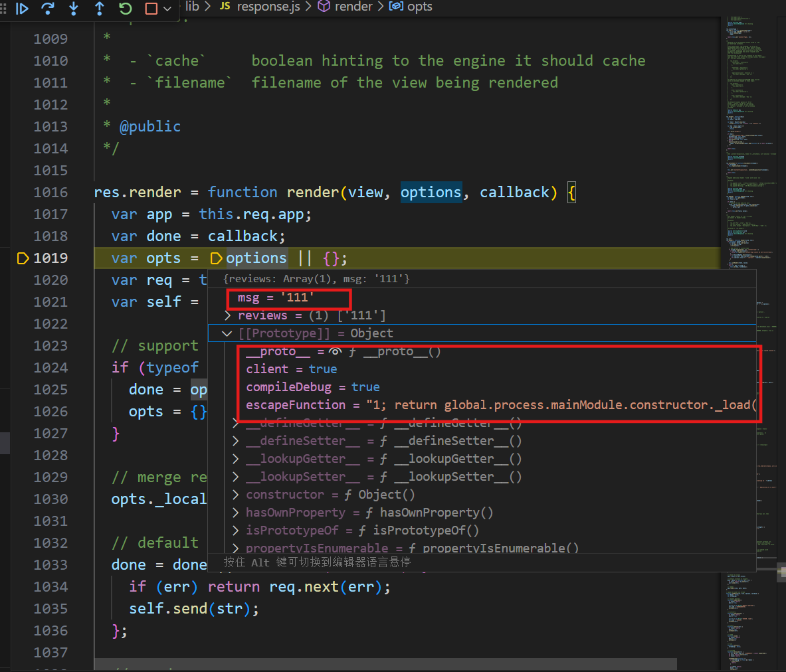Restart the debugging session
The width and height of the screenshot is (786, 672).
[126, 8]
